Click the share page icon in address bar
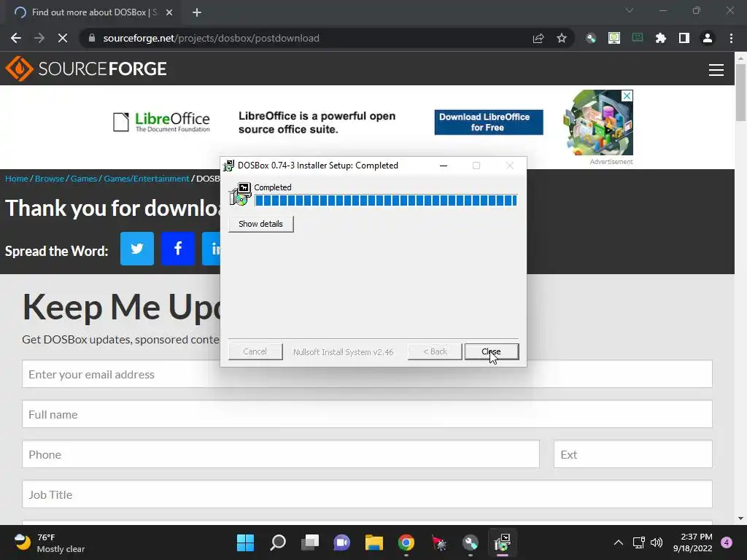747x560 pixels. [538, 38]
